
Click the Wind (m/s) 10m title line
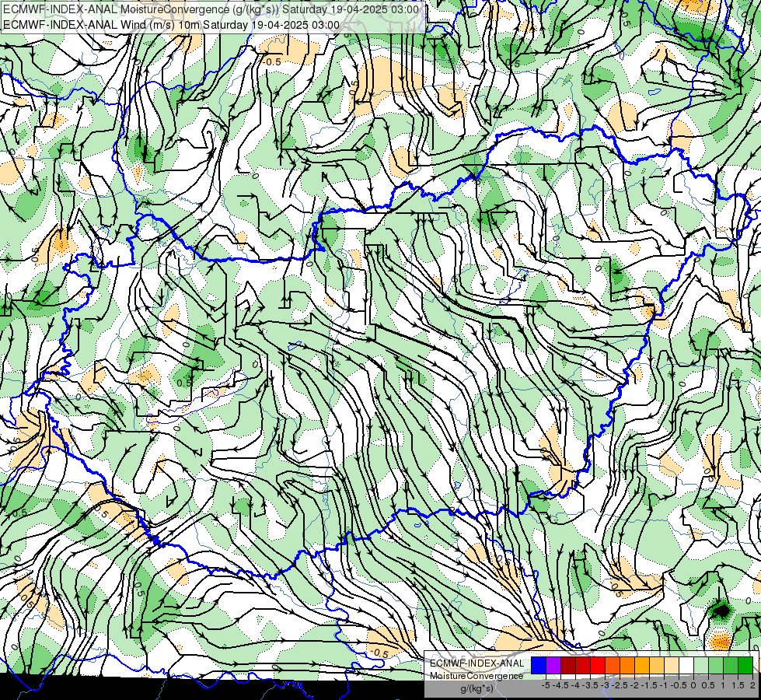[171, 25]
